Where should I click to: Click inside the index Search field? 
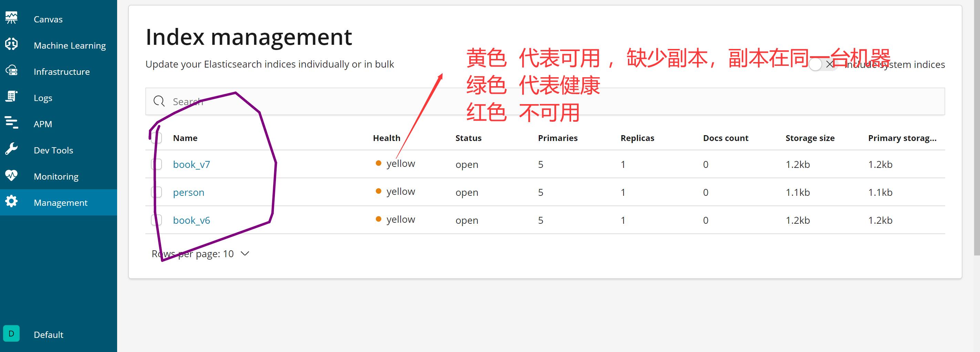(x=545, y=101)
